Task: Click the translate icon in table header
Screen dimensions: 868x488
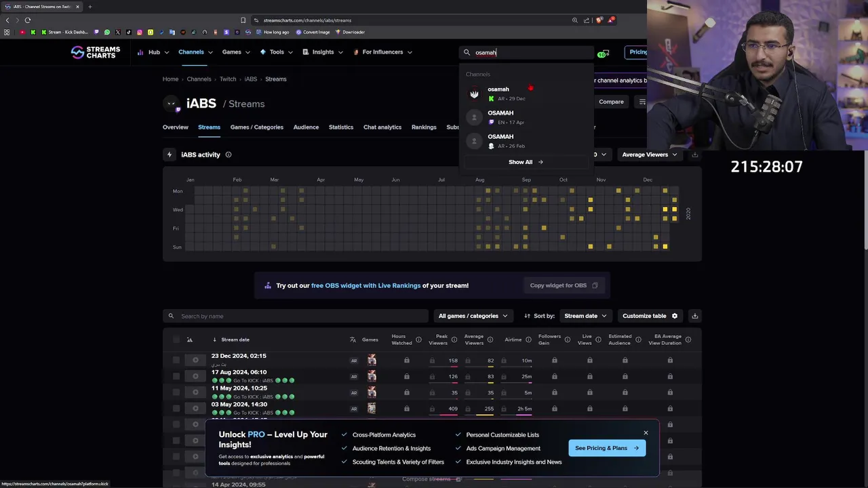Action: (353, 340)
